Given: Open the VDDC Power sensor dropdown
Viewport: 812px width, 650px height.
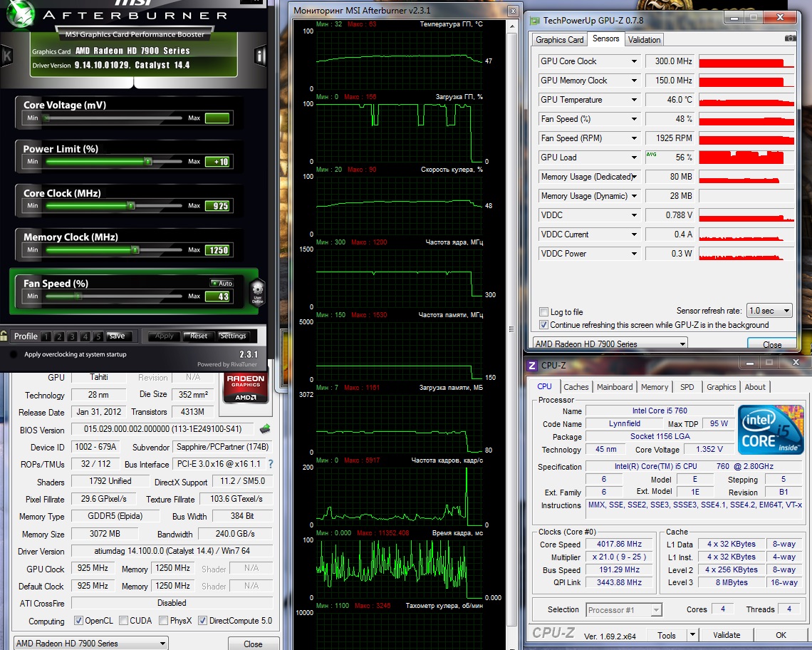Looking at the screenshot, I should click(634, 254).
